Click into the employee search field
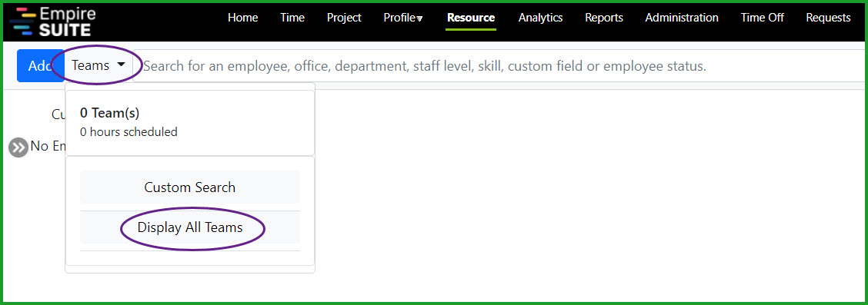Viewport: 868px width, 305px height. point(498,66)
